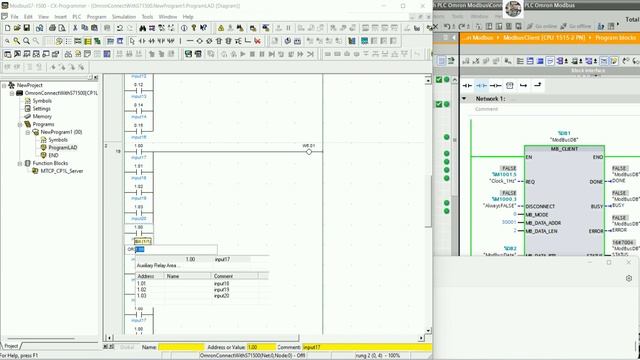Select address 1.02 row in suggestion list

coord(202,289)
